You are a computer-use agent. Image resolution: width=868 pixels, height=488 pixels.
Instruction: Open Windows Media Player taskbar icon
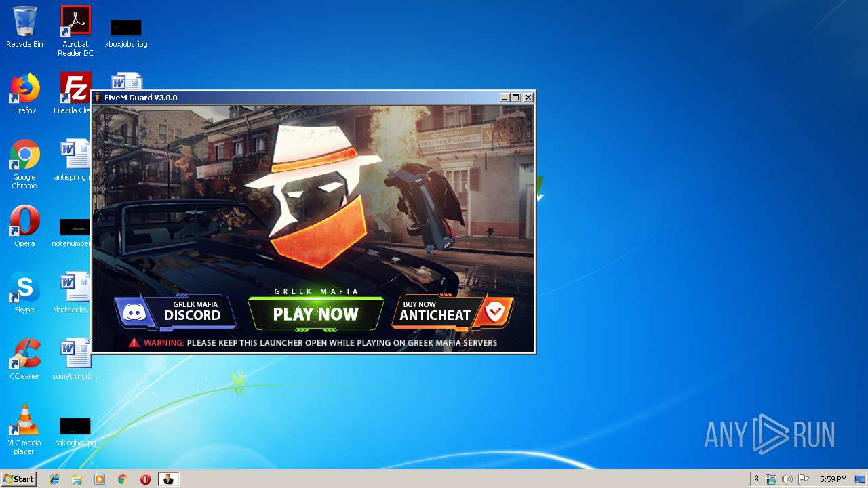click(100, 479)
